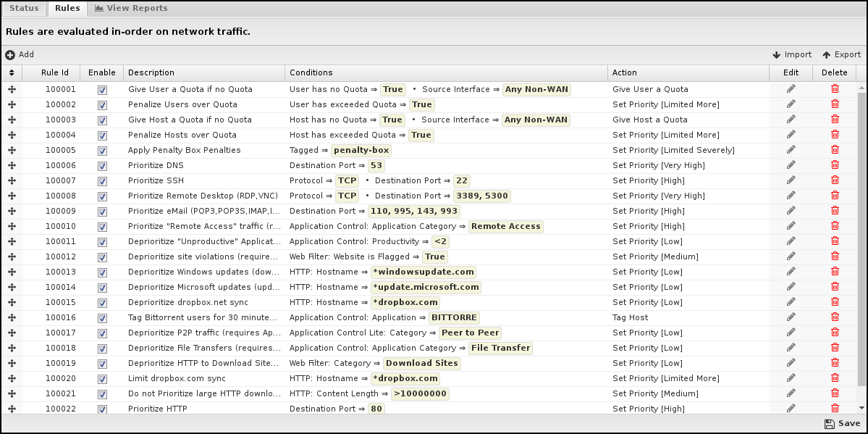868x434 pixels.
Task: Uncheck Enable for Give Host a Quota
Action: coord(102,120)
